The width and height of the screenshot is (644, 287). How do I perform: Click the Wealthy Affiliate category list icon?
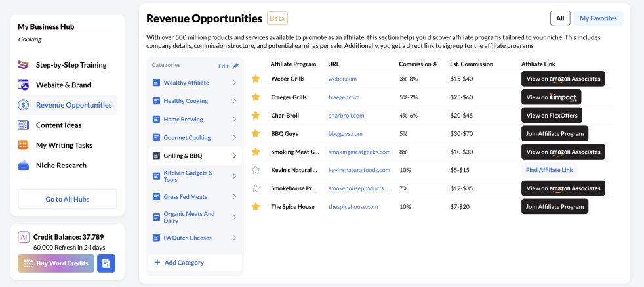156,83
